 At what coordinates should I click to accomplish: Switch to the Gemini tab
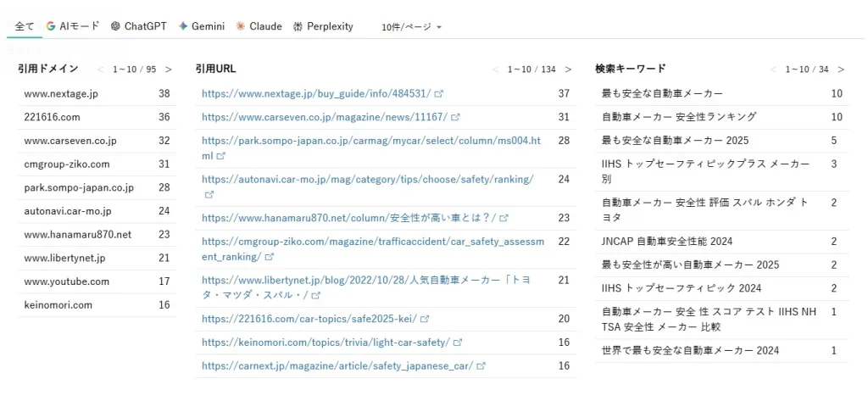click(202, 26)
